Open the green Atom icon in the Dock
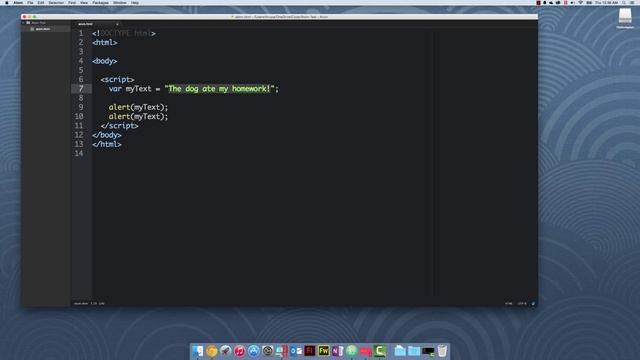Viewport: 640px width, 360px height. pyautogui.click(x=351, y=351)
